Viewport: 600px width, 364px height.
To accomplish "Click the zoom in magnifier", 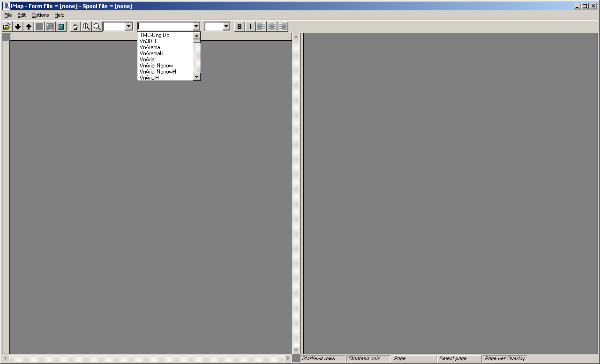I will point(86,27).
